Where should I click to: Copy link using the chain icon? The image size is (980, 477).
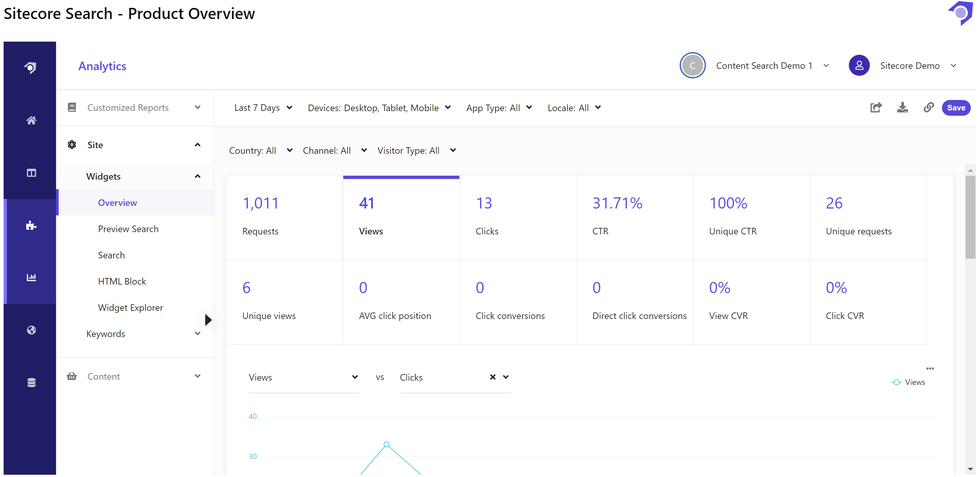point(928,108)
